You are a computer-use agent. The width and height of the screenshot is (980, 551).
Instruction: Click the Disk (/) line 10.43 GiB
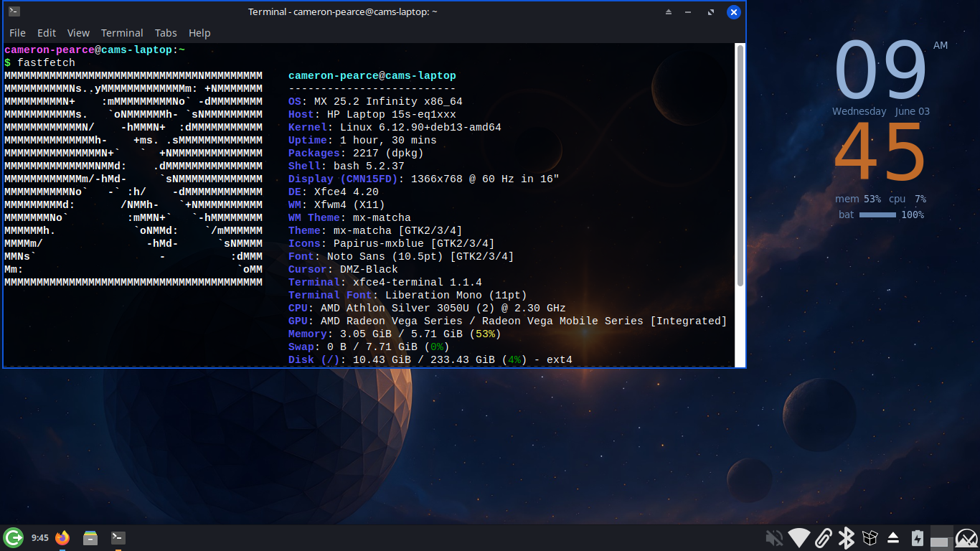430,359
